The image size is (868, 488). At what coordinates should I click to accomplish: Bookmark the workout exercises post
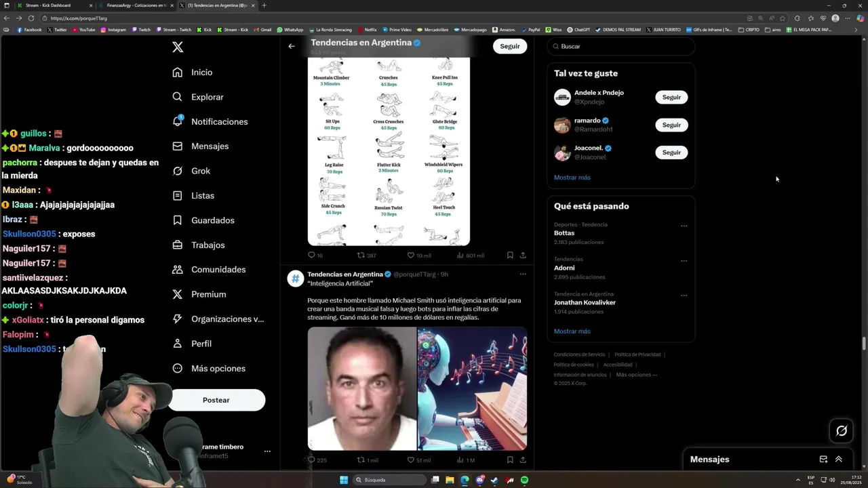(x=510, y=256)
